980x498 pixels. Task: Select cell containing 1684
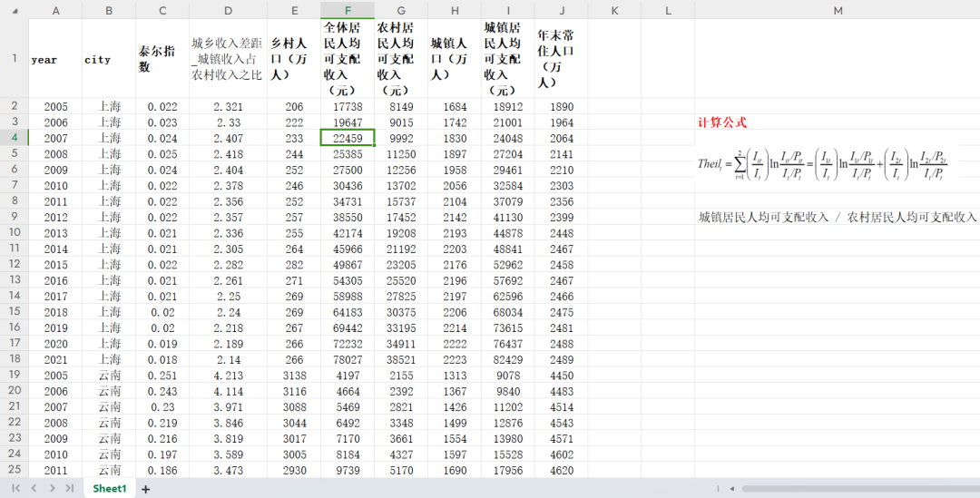click(455, 106)
